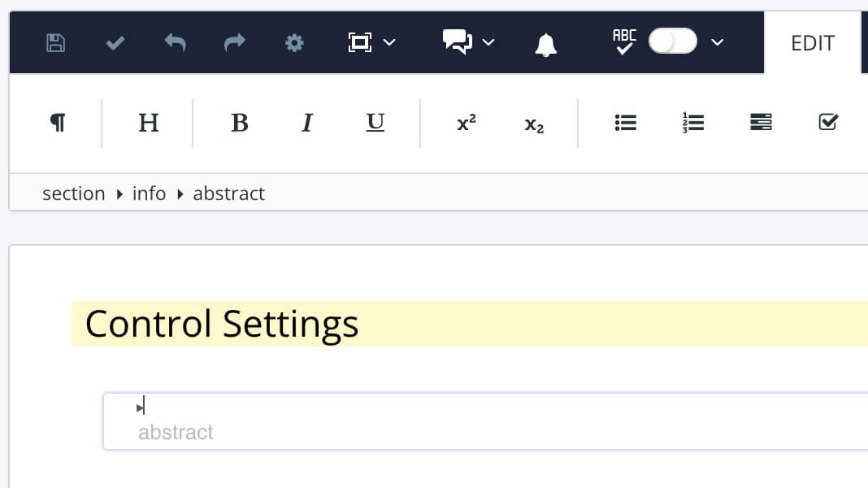
Task: Click the document validation checkmark icon
Action: click(115, 43)
